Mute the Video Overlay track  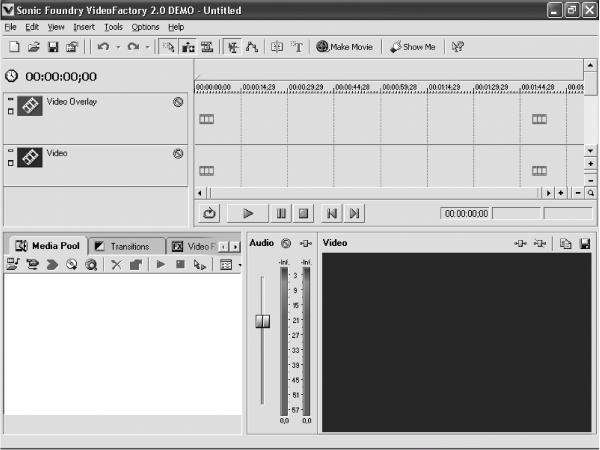click(178, 102)
